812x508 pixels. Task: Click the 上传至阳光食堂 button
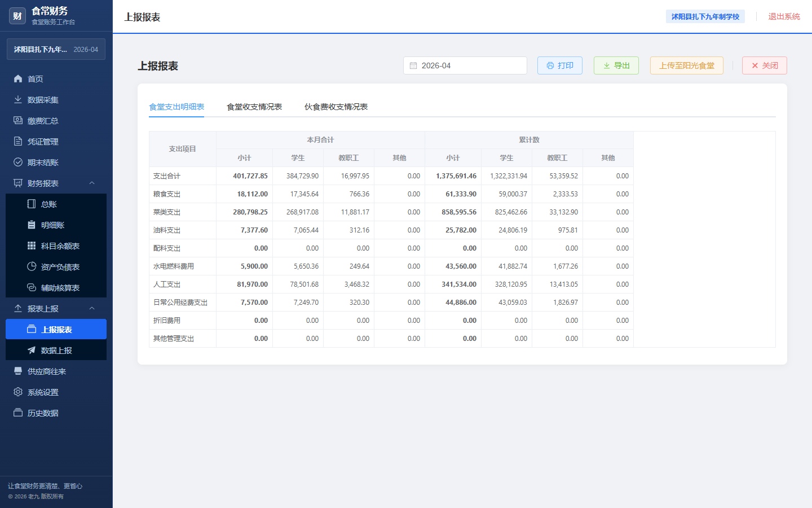tap(687, 65)
